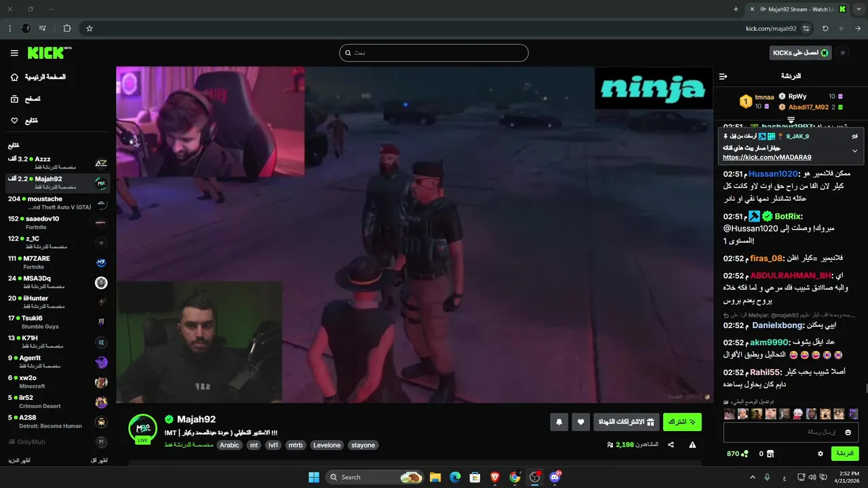Unpin the pinned chat message
The height and width of the screenshot is (488, 868).
click(854, 136)
